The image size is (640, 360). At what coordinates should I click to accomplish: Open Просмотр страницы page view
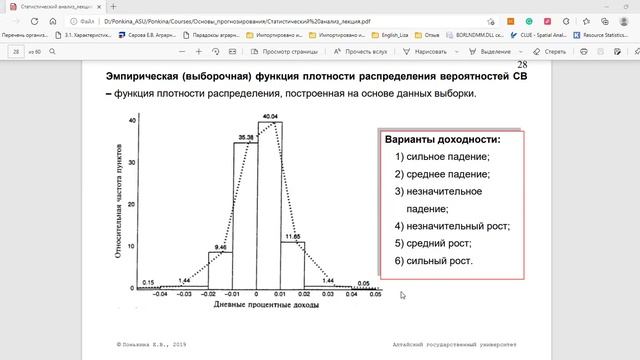coord(284,51)
